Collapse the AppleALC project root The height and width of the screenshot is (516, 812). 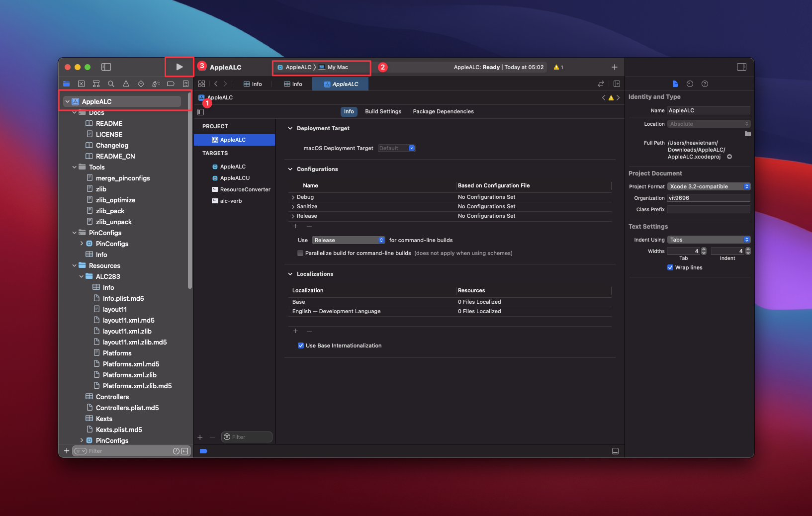[67, 101]
